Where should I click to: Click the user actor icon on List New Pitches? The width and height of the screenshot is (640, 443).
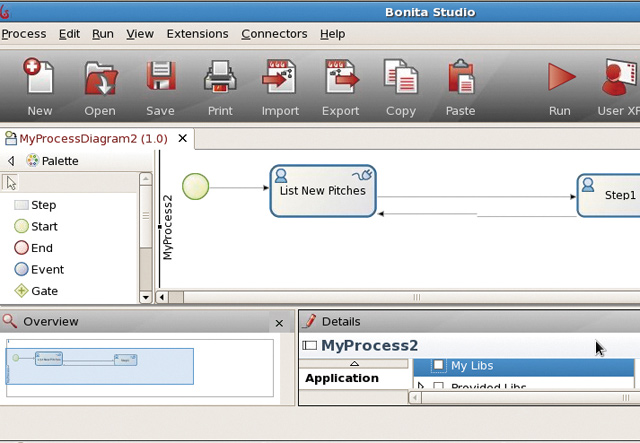[x=281, y=175]
